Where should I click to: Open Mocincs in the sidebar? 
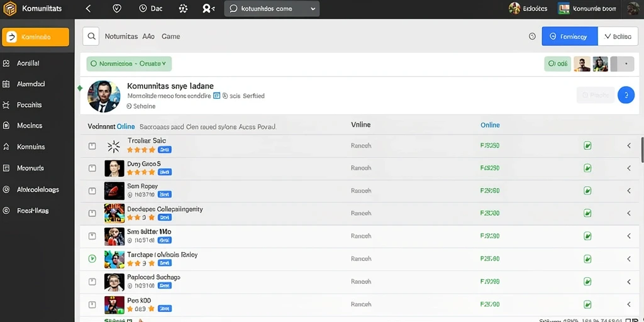coord(29,126)
